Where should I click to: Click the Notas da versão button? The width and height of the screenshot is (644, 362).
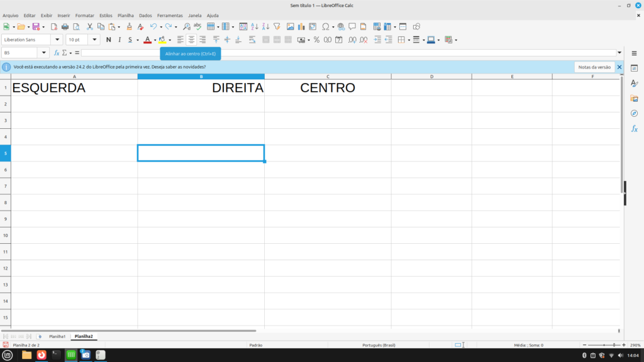pos(594,67)
